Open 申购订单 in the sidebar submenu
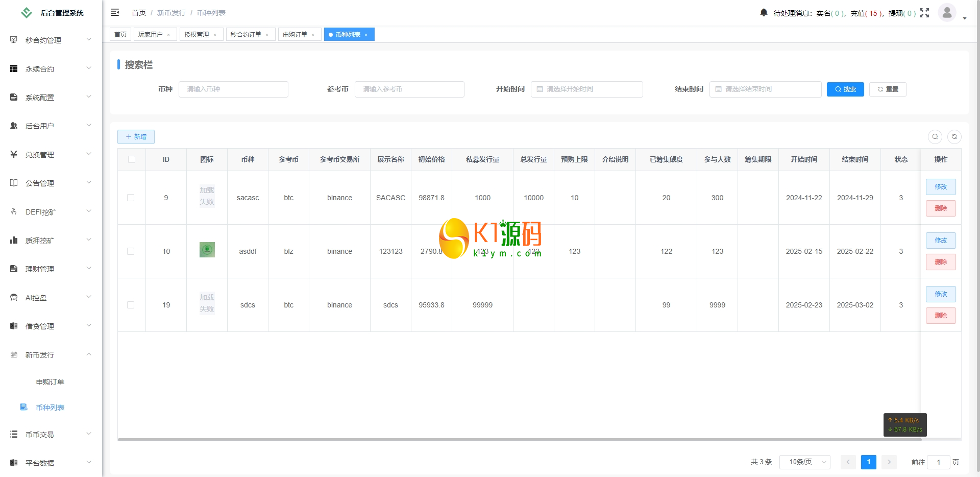This screenshot has height=477, width=980. tap(50, 381)
